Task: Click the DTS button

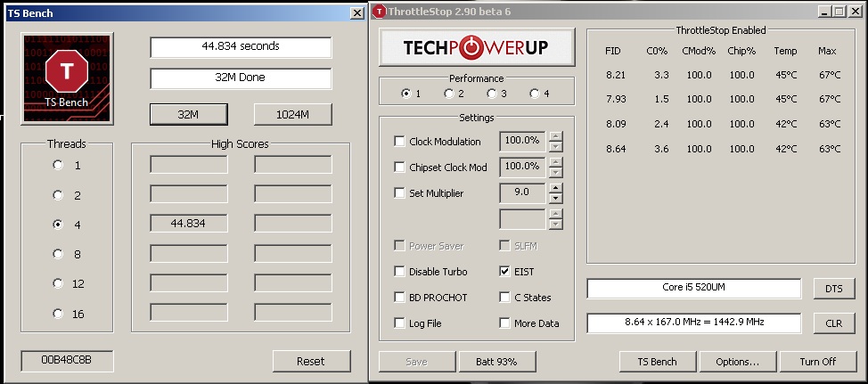Action: [x=834, y=289]
